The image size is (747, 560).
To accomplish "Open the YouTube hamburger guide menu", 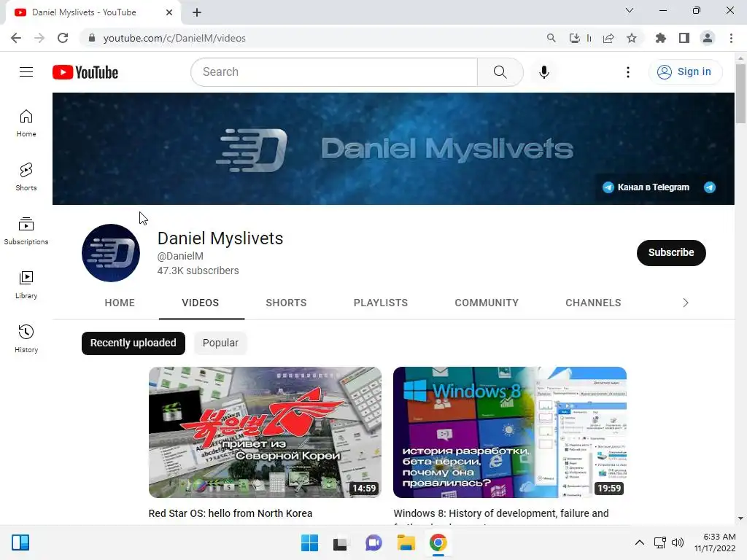I will pyautogui.click(x=26, y=72).
